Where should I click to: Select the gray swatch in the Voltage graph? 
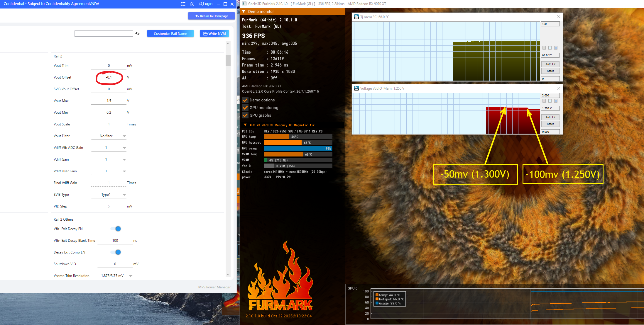pyautogui.click(x=544, y=101)
